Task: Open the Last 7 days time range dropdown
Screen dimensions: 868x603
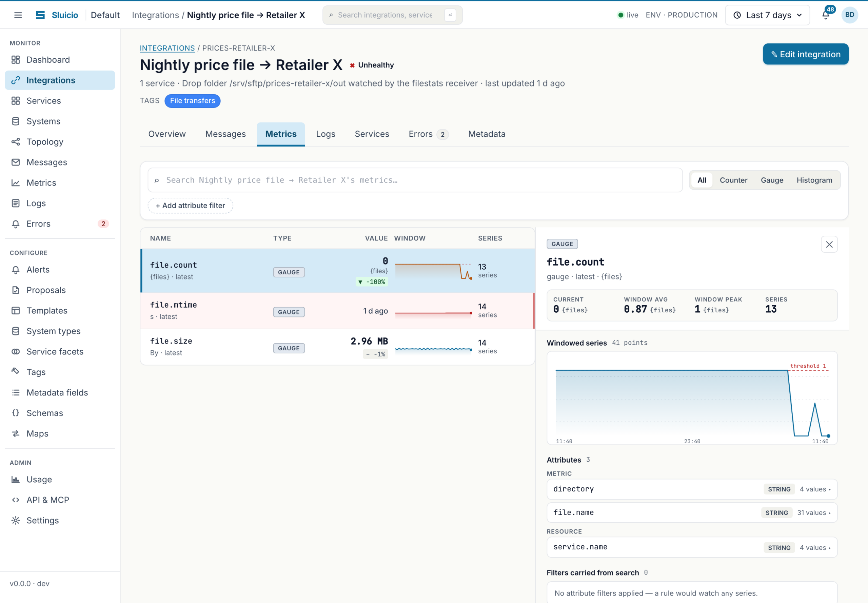Action: coord(767,15)
